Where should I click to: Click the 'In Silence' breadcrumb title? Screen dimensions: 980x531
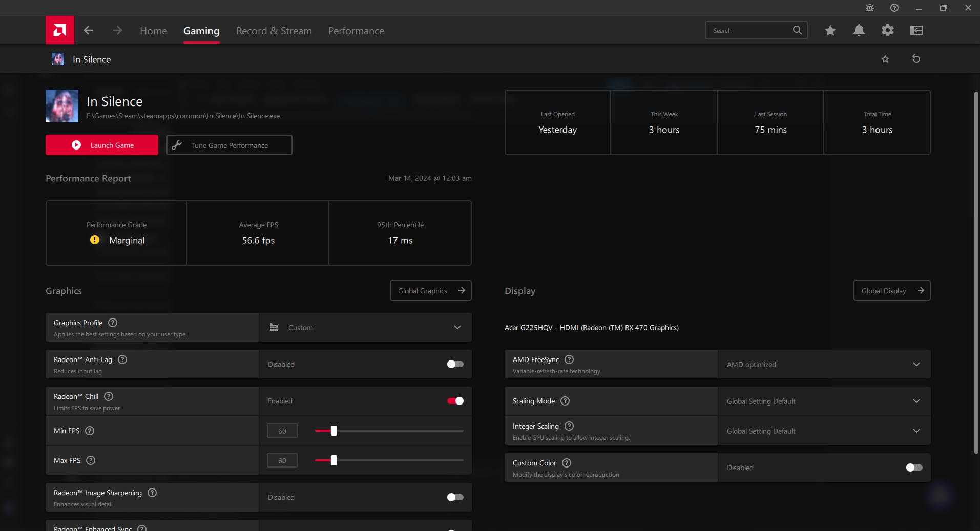pyautogui.click(x=92, y=59)
